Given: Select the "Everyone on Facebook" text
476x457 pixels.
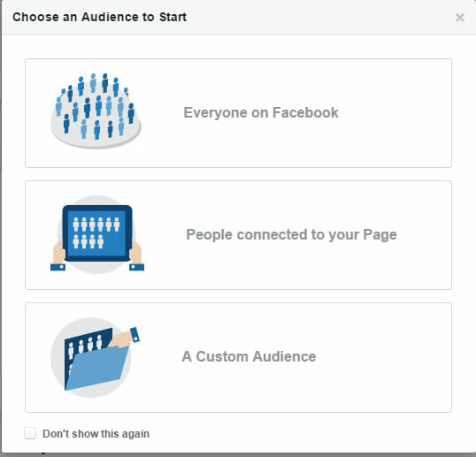Looking at the screenshot, I should pos(261,113).
